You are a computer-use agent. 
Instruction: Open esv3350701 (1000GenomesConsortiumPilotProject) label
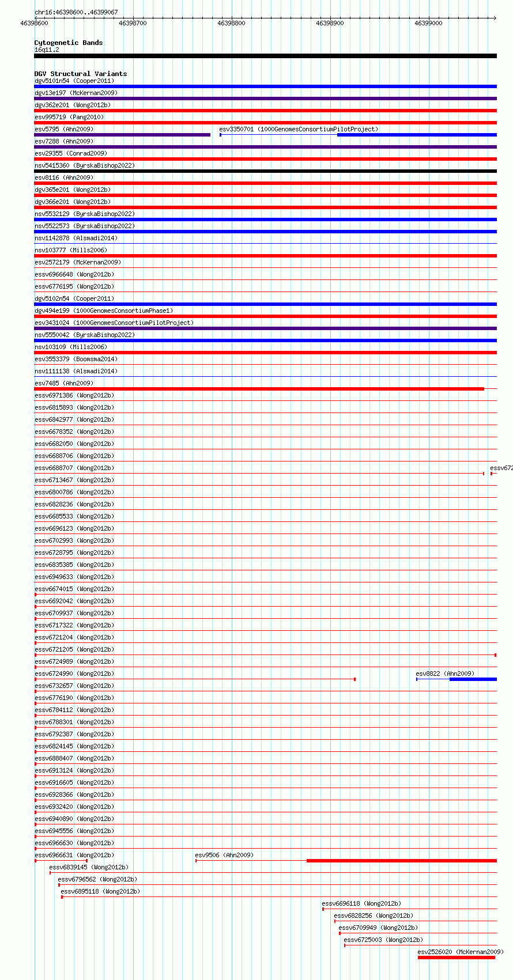(x=299, y=129)
